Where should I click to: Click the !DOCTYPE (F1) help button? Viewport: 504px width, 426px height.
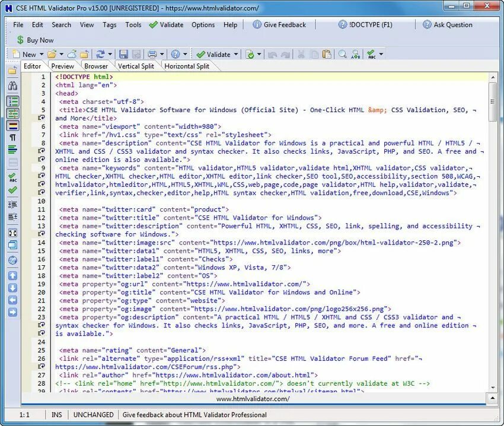[x=365, y=25]
